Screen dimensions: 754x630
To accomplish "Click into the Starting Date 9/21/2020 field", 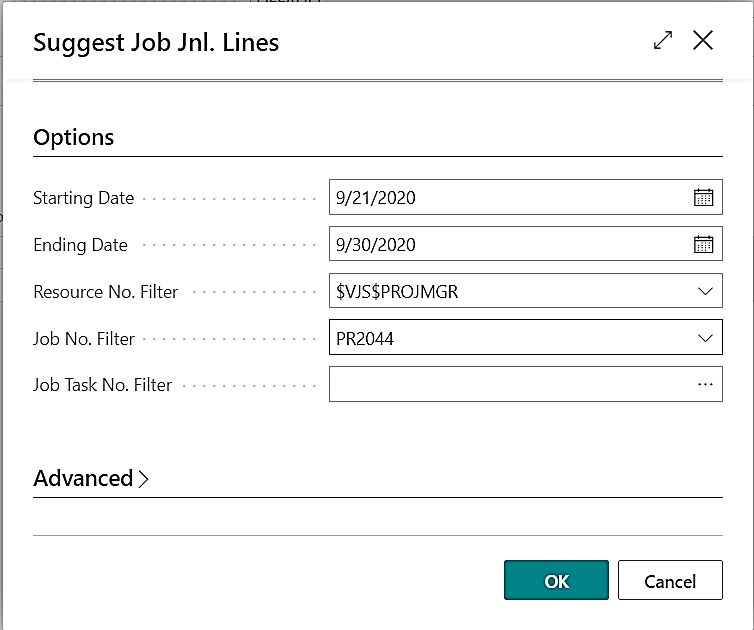I will 505,198.
